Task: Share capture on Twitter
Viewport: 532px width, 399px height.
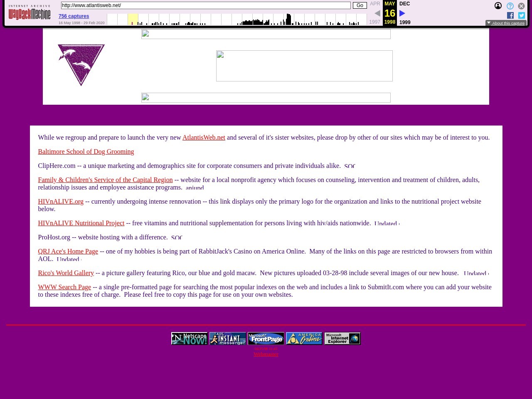Action: pos(522,15)
